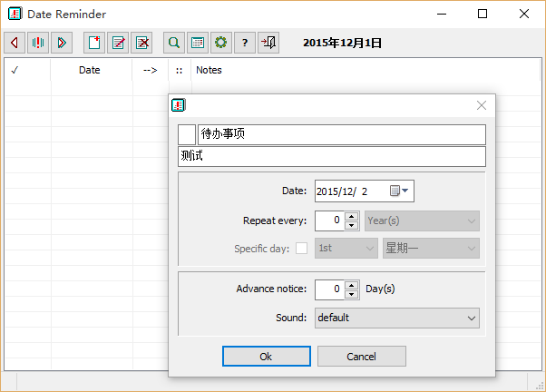The height and width of the screenshot is (392, 546).
Task: Click the delete reminder icon
Action: point(141,43)
